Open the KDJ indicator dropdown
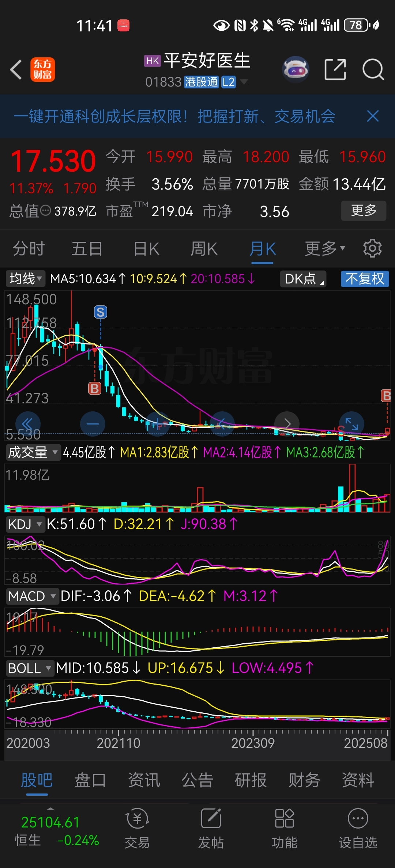The height and width of the screenshot is (868, 395). pyautogui.click(x=25, y=524)
